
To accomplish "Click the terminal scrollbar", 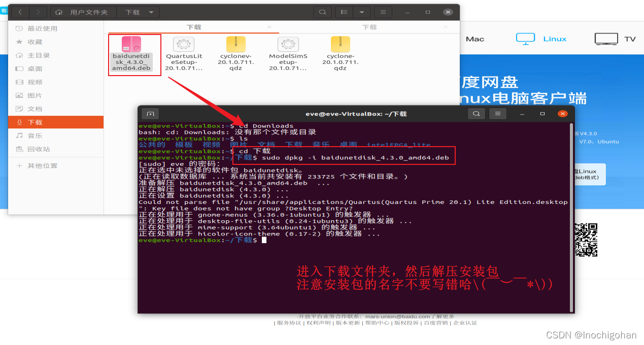I will click(572, 217).
